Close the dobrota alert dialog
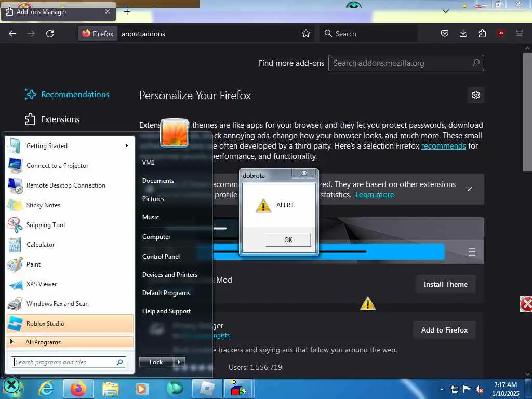The image size is (532, 399). [x=304, y=173]
